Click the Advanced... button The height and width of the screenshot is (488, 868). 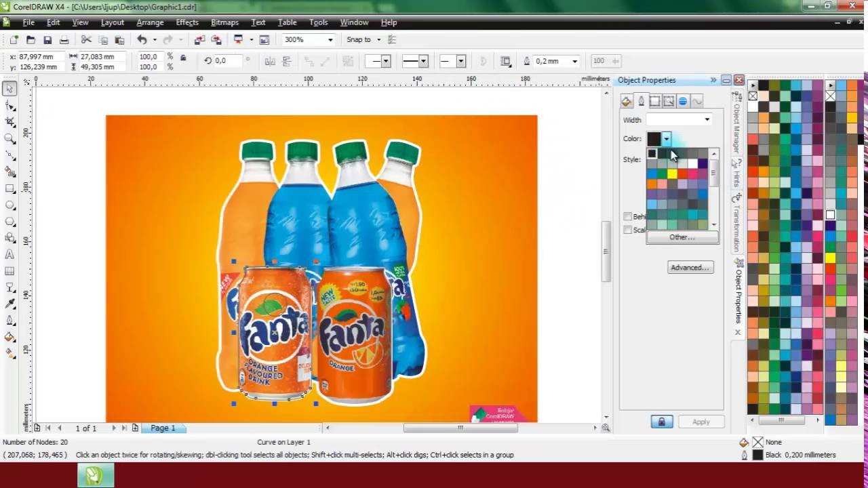pyautogui.click(x=690, y=268)
